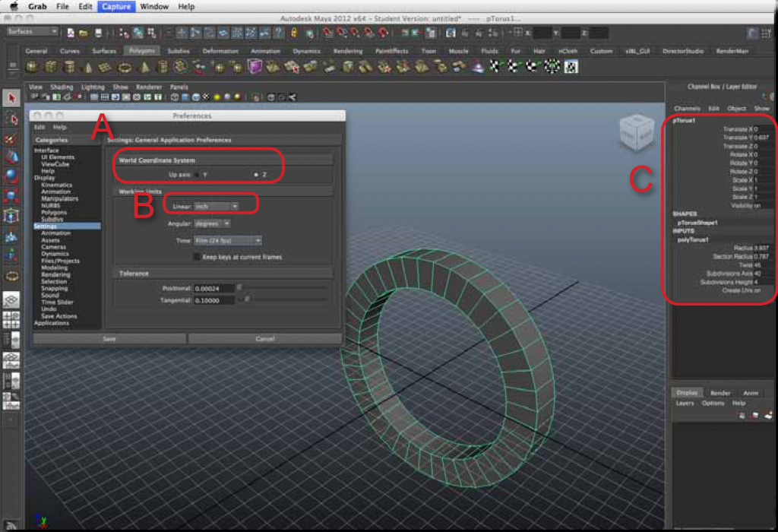Select the Z radio button for Up axis
Viewport: 778px width, 532px height.
point(255,173)
